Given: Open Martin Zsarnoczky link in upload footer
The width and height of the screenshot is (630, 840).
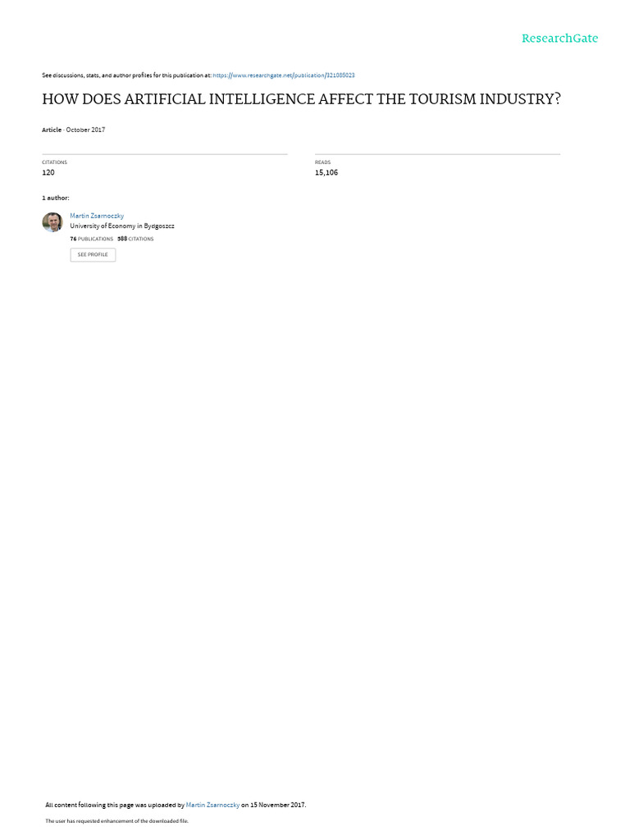Looking at the screenshot, I should tap(212, 806).
